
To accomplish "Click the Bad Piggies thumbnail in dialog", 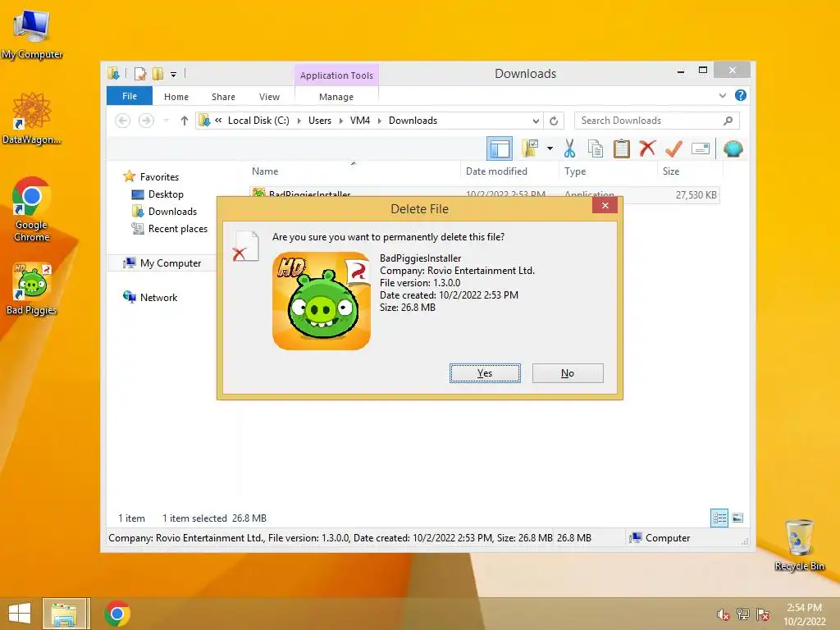I will point(322,301).
